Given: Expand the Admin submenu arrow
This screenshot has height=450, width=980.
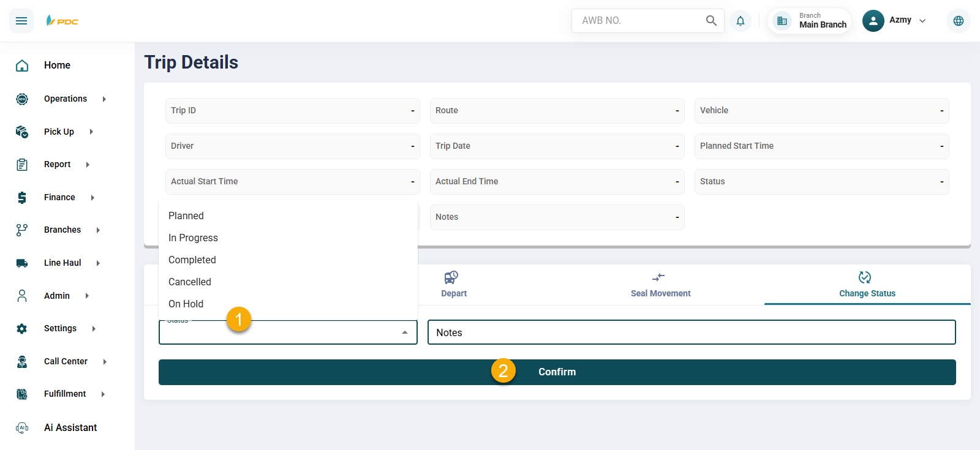Looking at the screenshot, I should click(x=87, y=296).
